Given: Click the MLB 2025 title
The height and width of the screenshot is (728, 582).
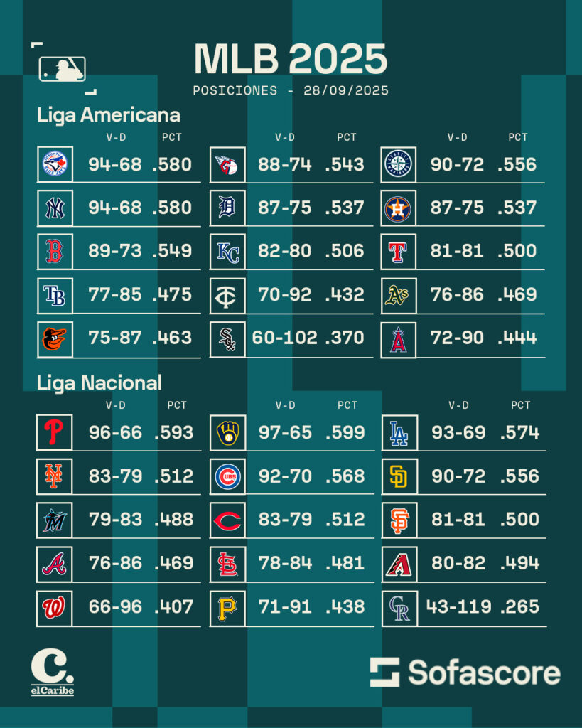Looking at the screenshot, I should [291, 58].
